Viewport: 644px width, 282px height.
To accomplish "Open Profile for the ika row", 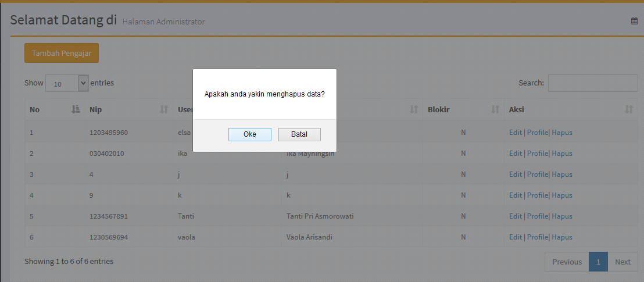I will pos(538,154).
